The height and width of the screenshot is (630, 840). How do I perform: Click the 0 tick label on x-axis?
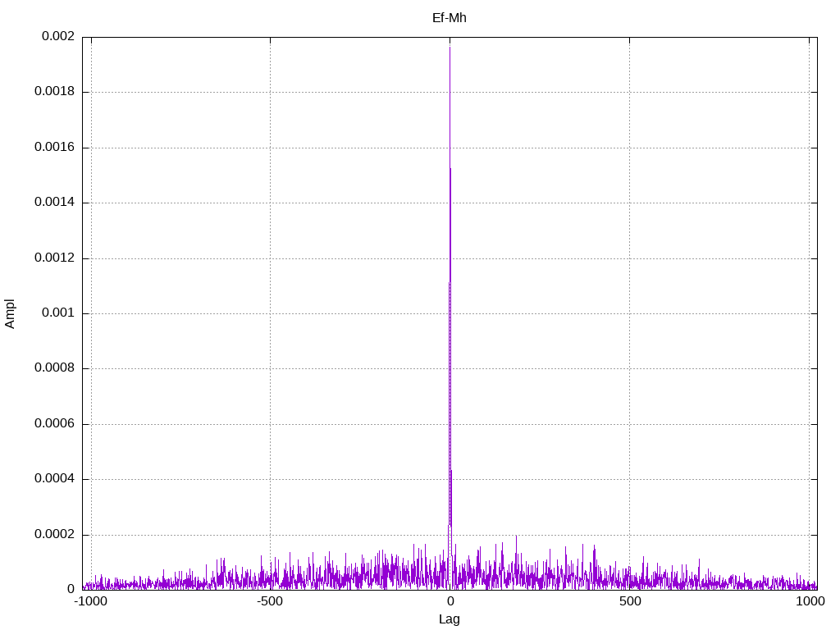(450, 602)
